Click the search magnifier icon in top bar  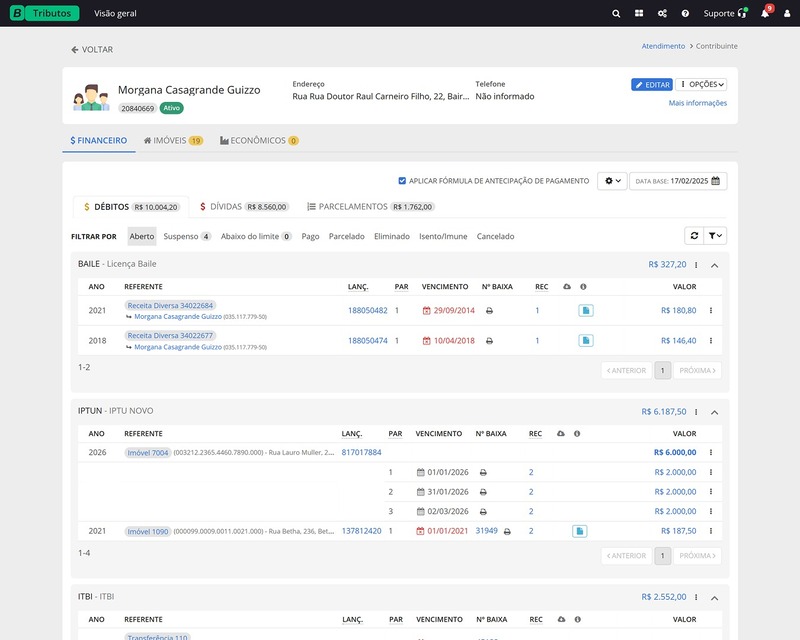coord(616,14)
